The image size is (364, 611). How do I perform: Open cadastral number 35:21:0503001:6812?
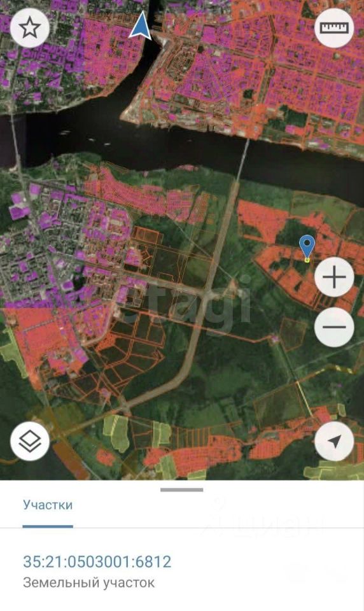click(97, 561)
